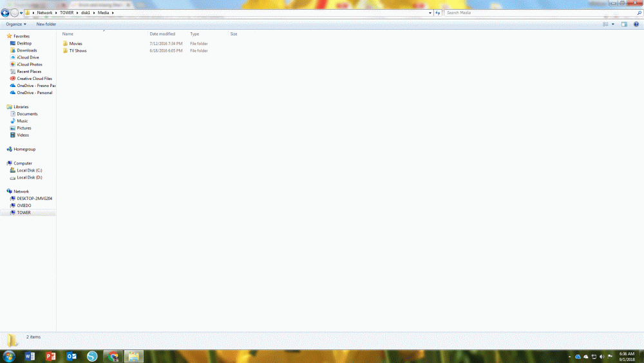
Task: Open OneDrive - Fresno Pac in Favorites
Action: coord(36,86)
